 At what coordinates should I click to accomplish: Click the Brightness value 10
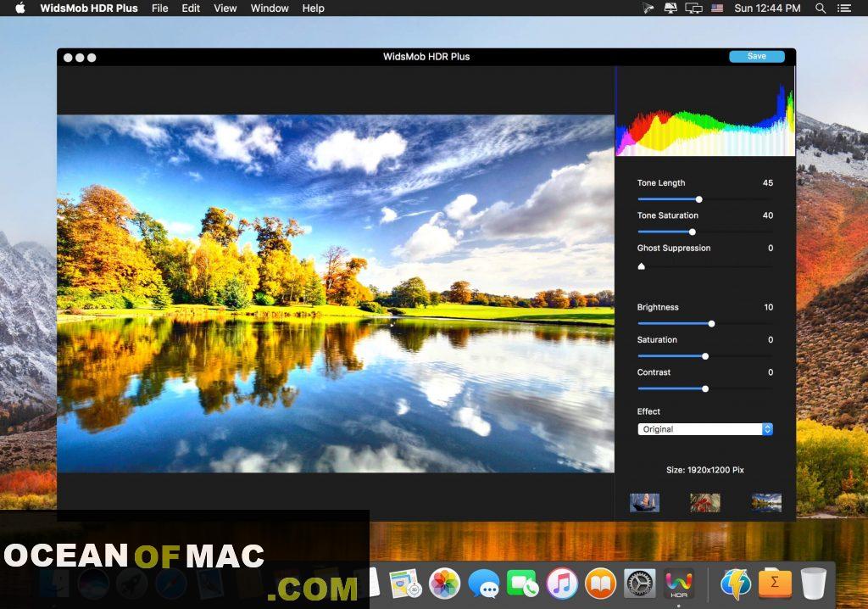coord(768,307)
